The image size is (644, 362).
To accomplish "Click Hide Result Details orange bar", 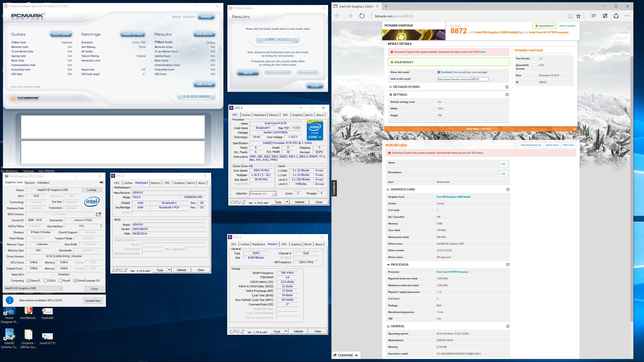I will [x=481, y=129].
